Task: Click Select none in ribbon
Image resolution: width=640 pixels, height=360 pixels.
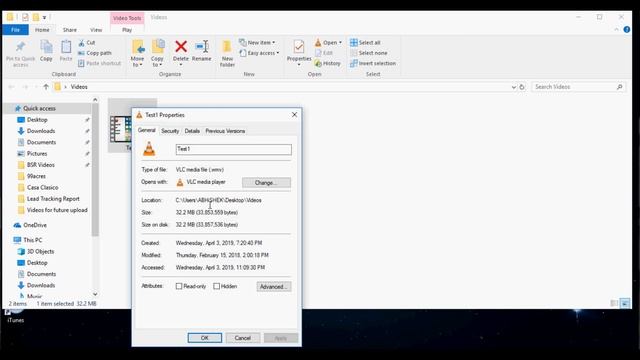Action: click(369, 53)
